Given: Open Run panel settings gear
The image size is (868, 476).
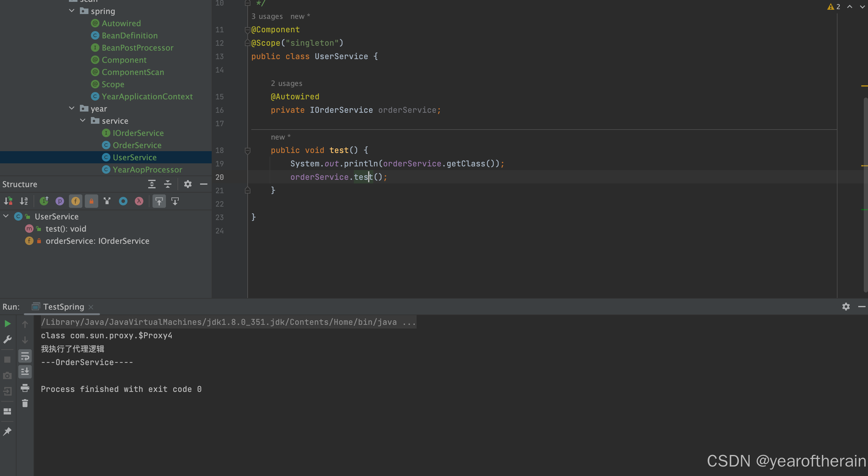Looking at the screenshot, I should 846,306.
